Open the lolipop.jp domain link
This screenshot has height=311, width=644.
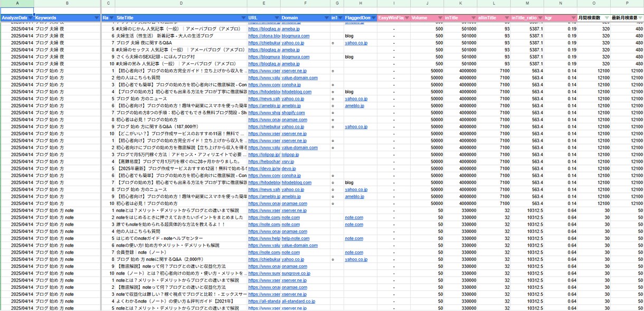(290, 155)
